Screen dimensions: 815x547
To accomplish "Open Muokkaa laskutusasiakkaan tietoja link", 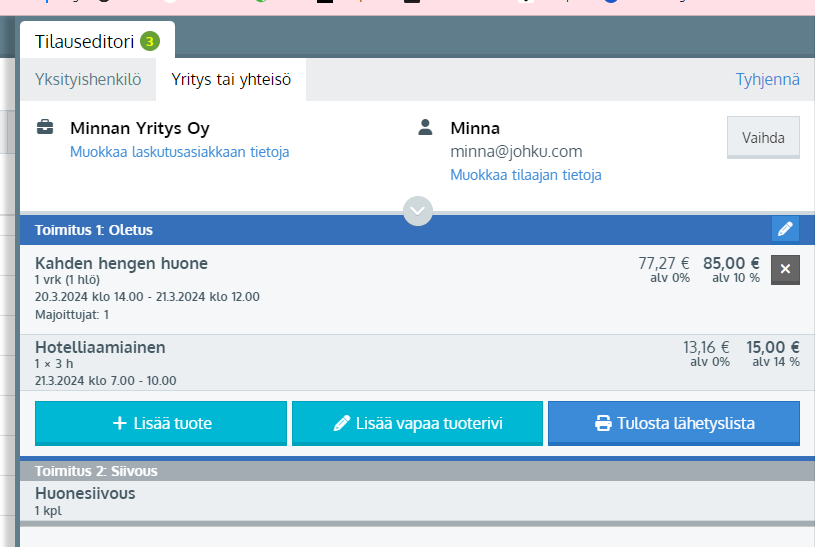I will click(x=179, y=152).
